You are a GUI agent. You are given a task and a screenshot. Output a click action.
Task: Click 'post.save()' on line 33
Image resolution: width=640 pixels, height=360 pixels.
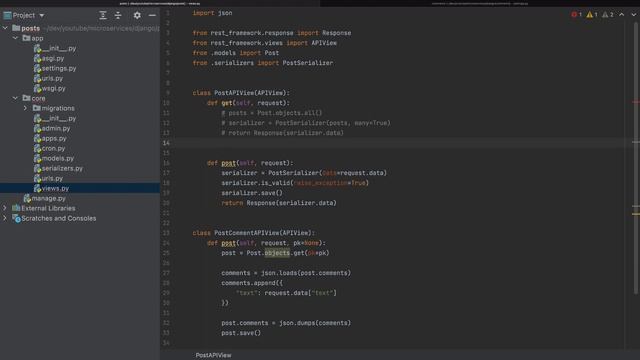tap(241, 333)
